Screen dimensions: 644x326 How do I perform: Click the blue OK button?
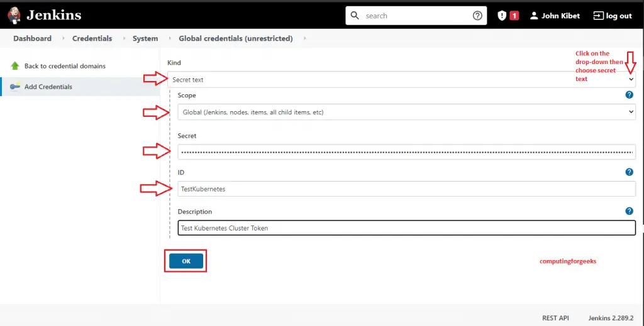tap(186, 261)
